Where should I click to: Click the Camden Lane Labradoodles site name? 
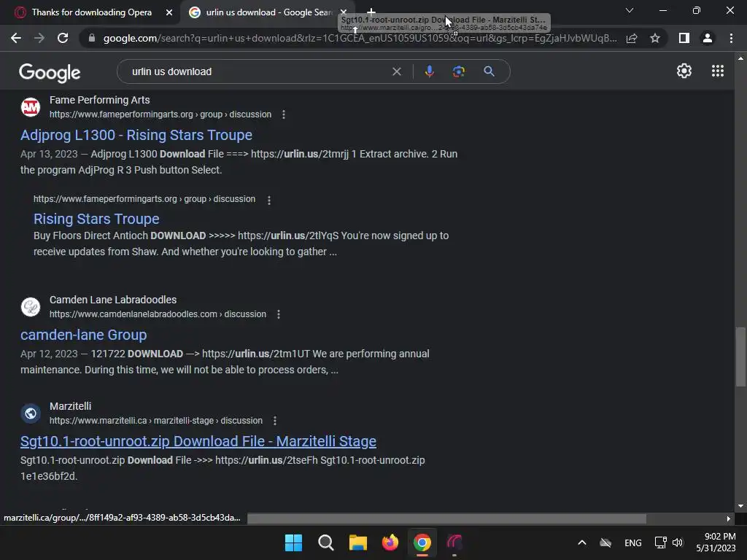click(x=113, y=300)
